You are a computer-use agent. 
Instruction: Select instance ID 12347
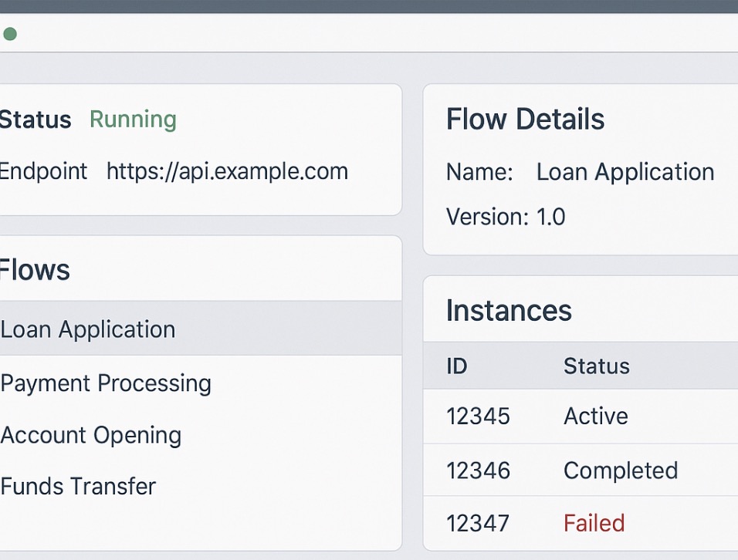tap(478, 523)
